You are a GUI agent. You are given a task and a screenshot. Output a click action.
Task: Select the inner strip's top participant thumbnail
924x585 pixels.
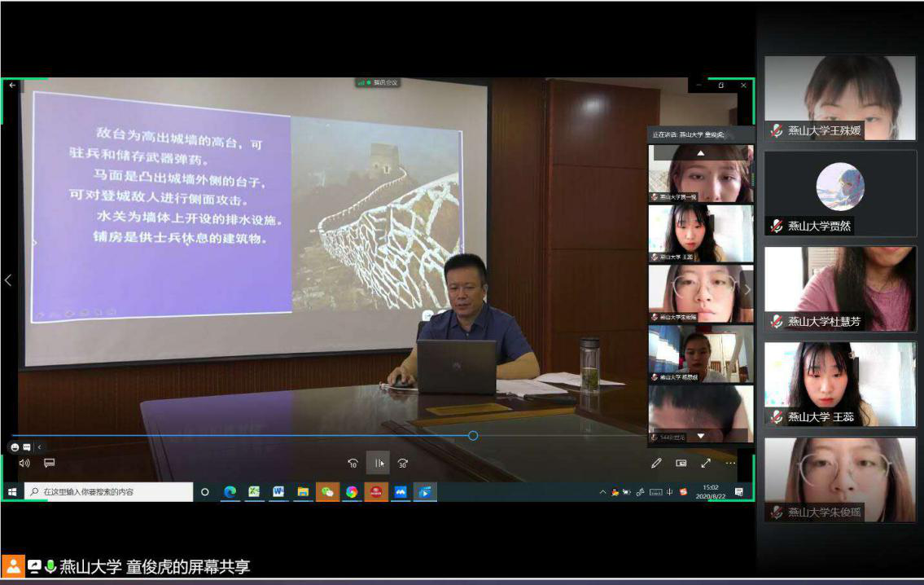(701, 174)
